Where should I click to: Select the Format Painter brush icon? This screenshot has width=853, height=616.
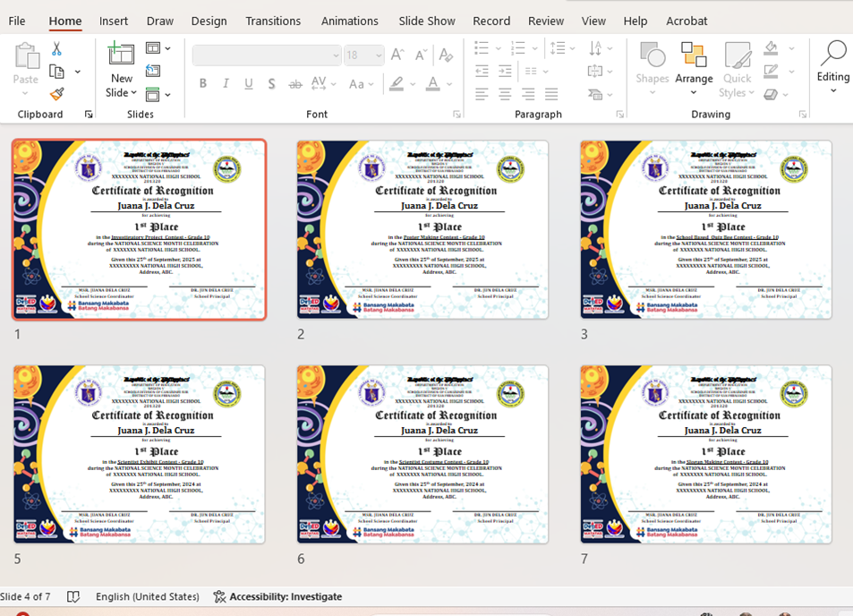56,94
